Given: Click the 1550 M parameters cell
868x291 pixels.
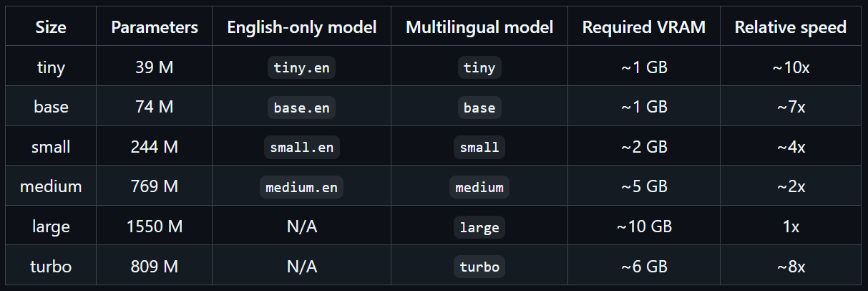Looking at the screenshot, I should click(155, 227).
